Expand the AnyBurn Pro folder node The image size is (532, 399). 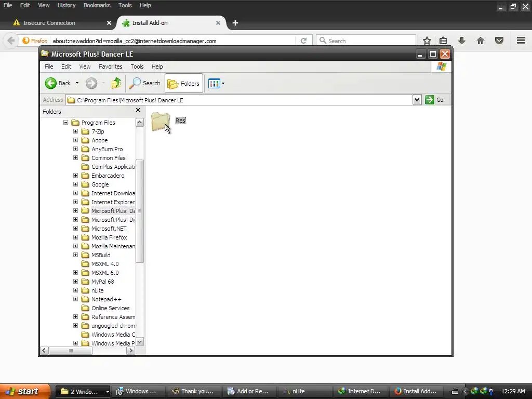pyautogui.click(x=76, y=149)
